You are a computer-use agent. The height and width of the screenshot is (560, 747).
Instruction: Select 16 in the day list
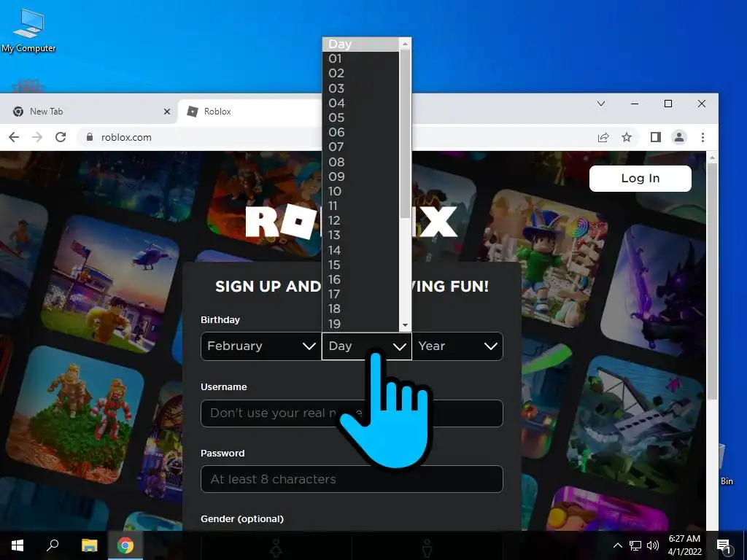tap(360, 279)
